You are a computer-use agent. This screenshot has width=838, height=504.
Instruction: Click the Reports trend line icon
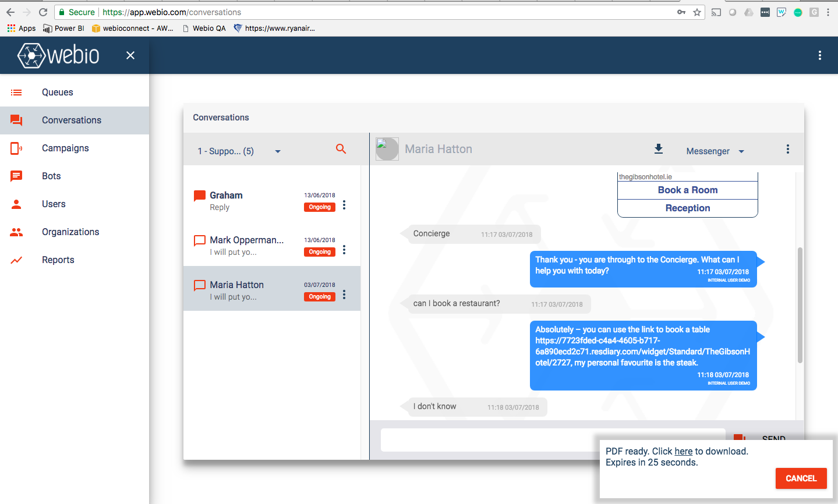coord(16,260)
